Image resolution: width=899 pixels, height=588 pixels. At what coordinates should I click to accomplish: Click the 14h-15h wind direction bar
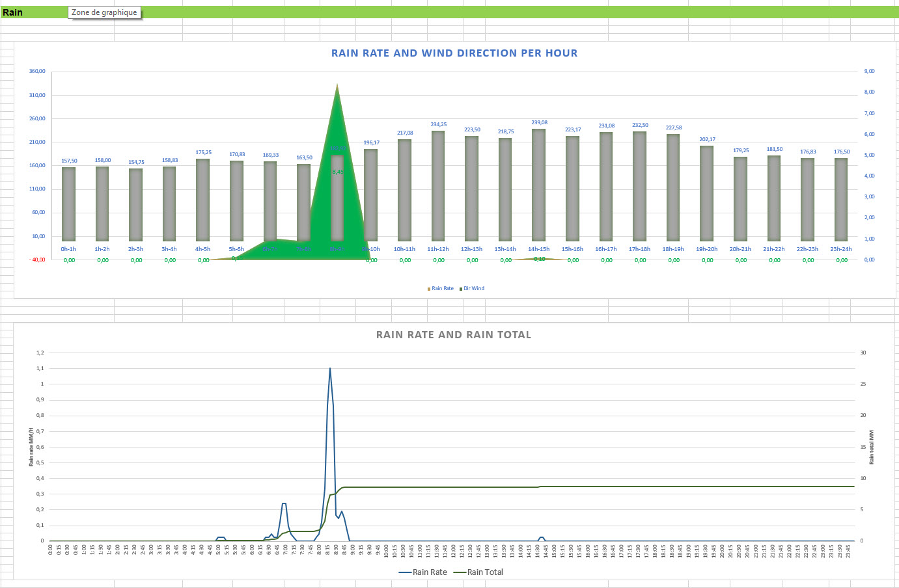538,185
